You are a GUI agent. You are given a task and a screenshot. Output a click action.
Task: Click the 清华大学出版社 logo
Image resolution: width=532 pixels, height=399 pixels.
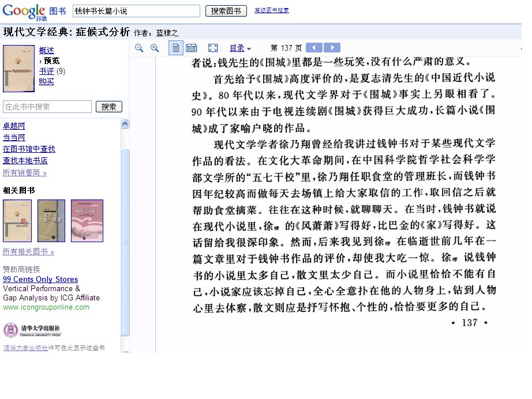click(x=32, y=330)
